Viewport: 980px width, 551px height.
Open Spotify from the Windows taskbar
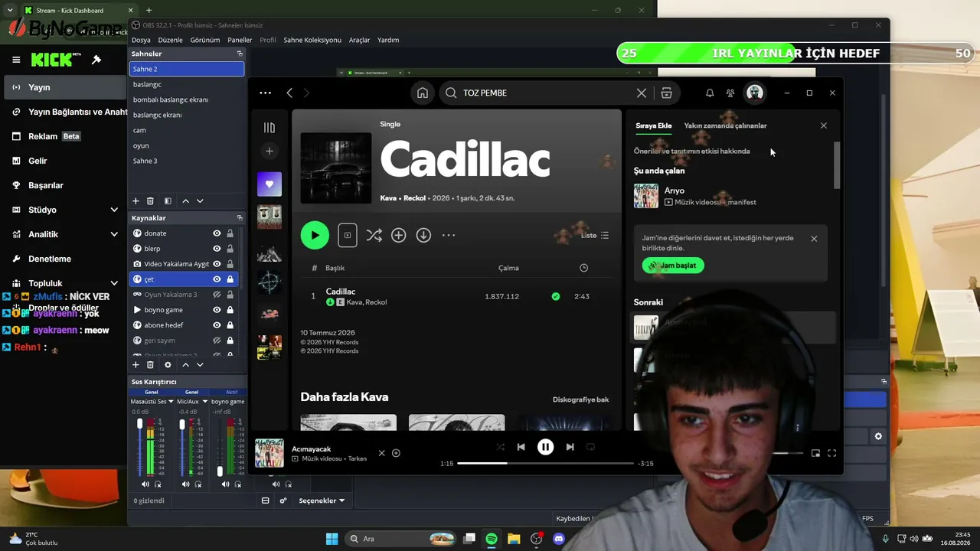pyautogui.click(x=492, y=539)
